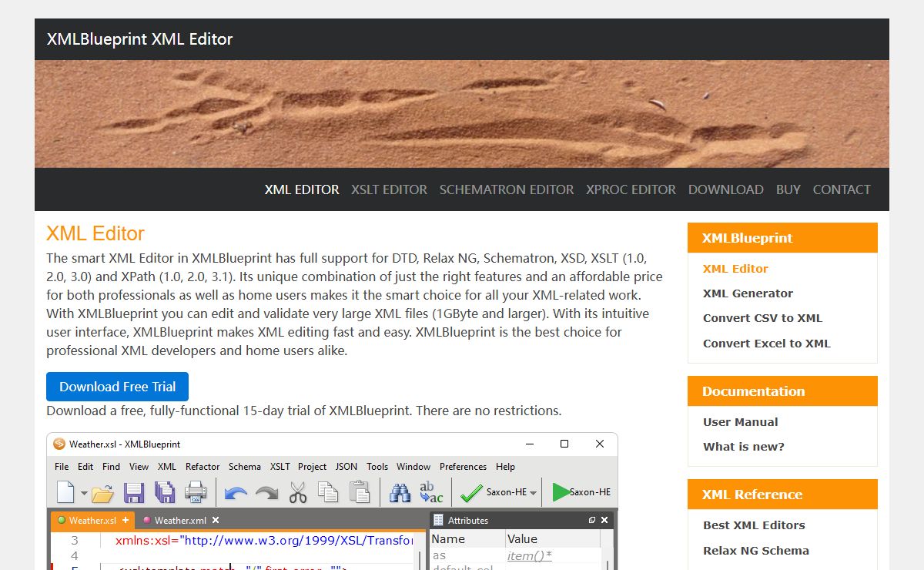Open the Find menu
This screenshot has width=924, height=570.
coord(111,467)
